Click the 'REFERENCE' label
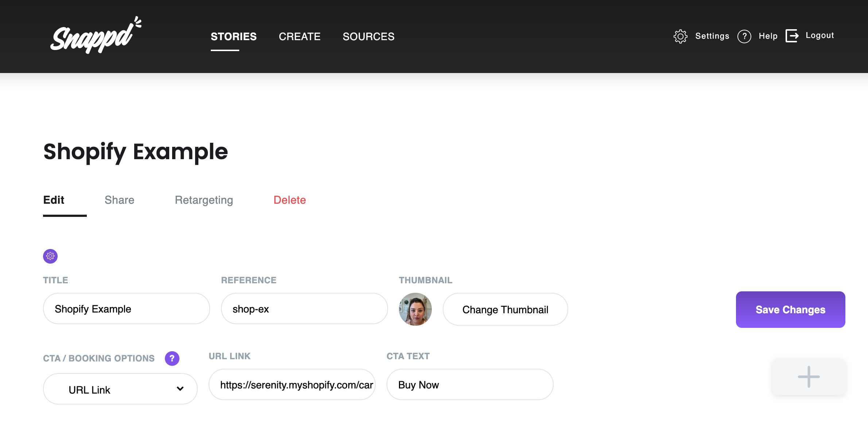Screen dimensions: 868x433 pos(248,280)
